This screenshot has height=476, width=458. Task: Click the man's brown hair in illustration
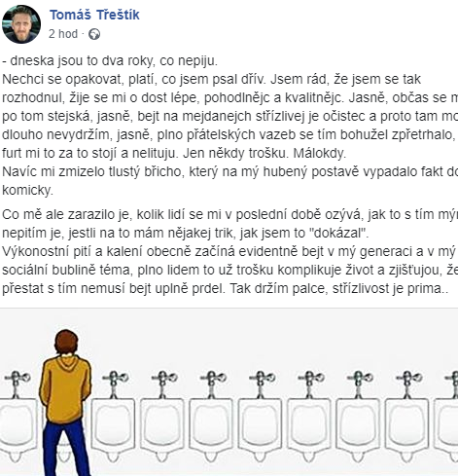point(66,343)
